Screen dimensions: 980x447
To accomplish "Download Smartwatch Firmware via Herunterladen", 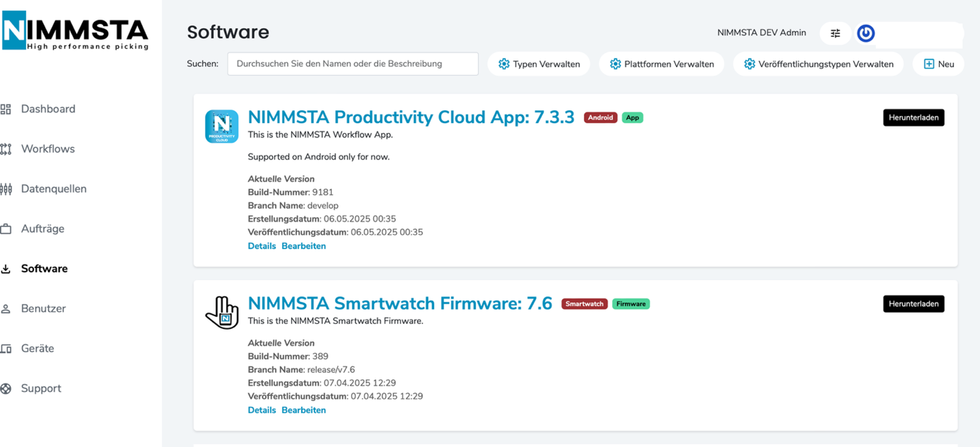I will (x=914, y=304).
